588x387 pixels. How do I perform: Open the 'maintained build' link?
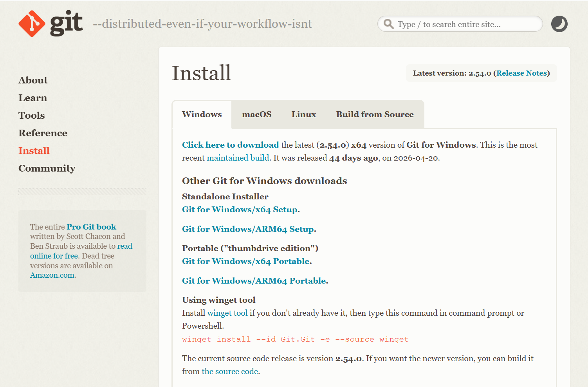tap(238, 158)
